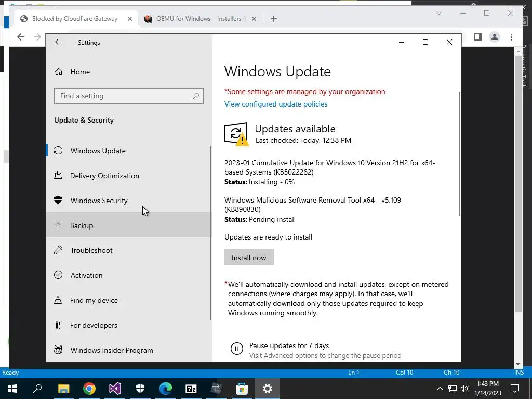Screen dimensions: 532x399
Task: Click Pause updates for 7 days
Action: (x=289, y=345)
